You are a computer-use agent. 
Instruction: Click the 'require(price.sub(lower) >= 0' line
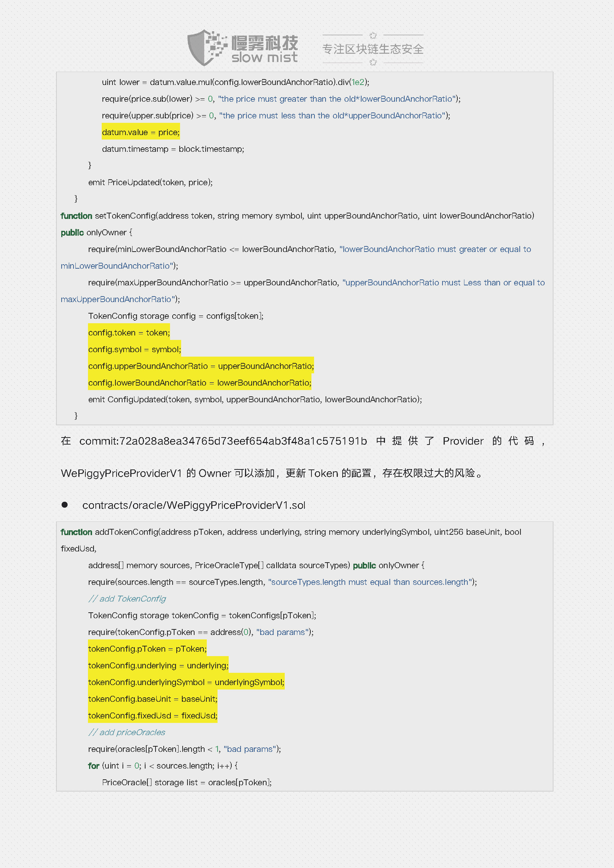(281, 99)
